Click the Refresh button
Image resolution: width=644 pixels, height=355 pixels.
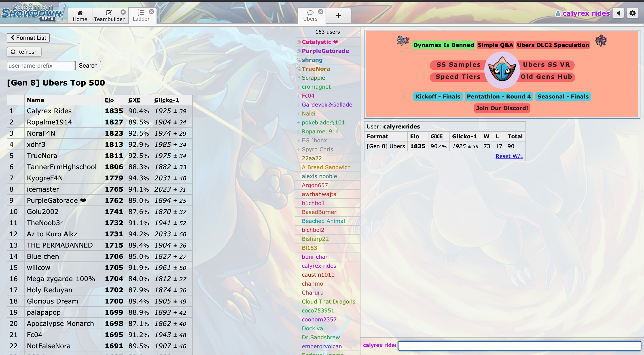click(25, 52)
